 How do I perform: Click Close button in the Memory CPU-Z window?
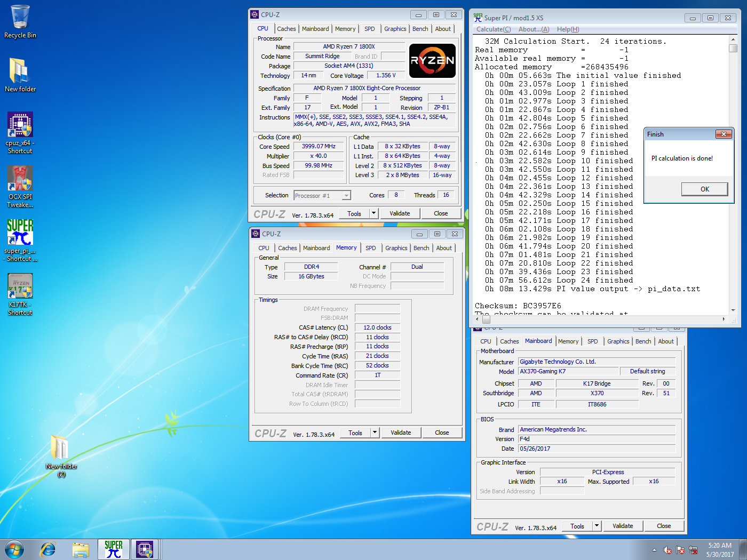pyautogui.click(x=442, y=433)
